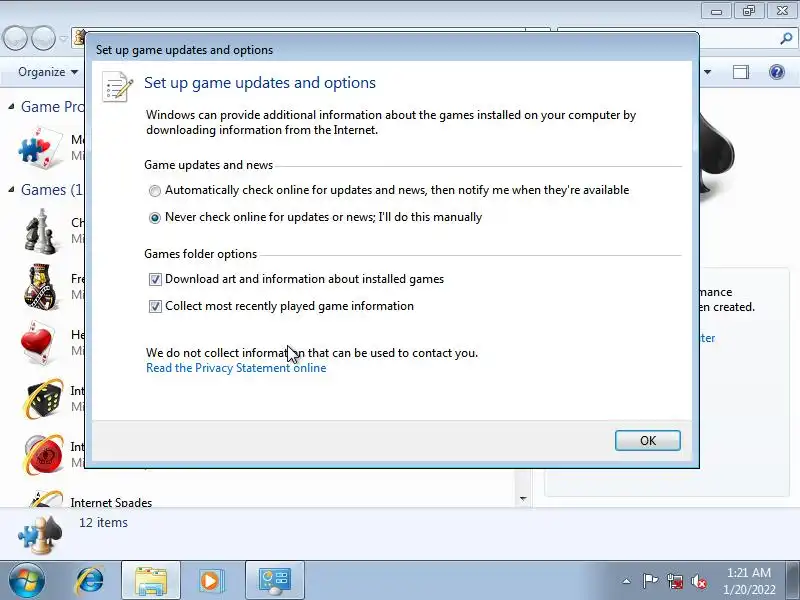This screenshot has width=800, height=600.
Task: Show hidden system tray icons
Action: [x=626, y=581]
